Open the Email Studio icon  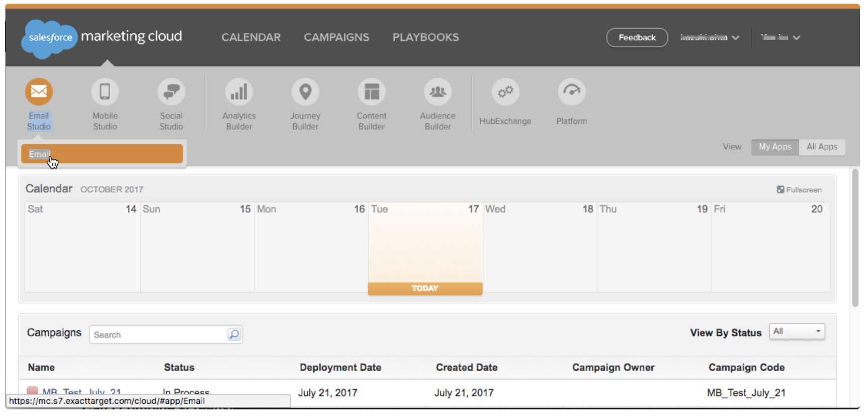click(39, 92)
